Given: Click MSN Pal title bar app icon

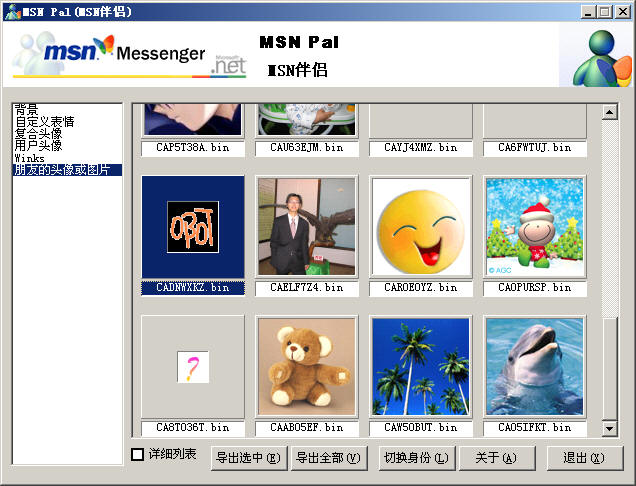Looking at the screenshot, I should pyautogui.click(x=13, y=12).
